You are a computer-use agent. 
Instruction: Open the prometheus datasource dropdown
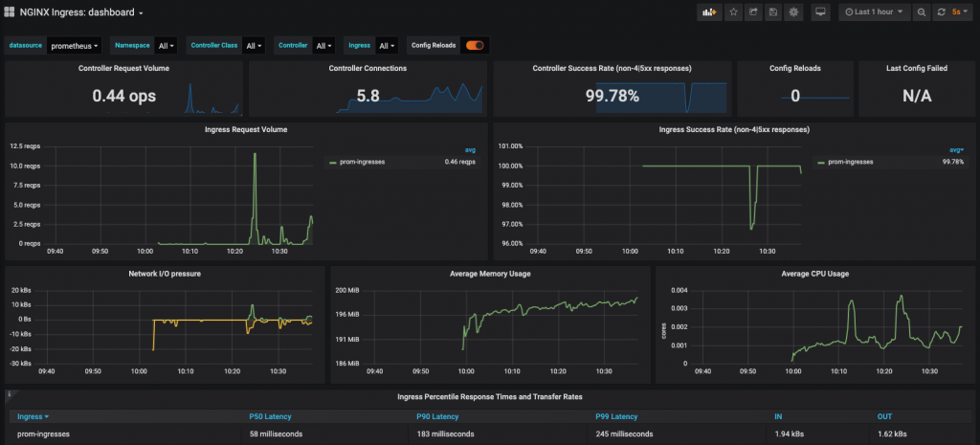tap(75, 46)
